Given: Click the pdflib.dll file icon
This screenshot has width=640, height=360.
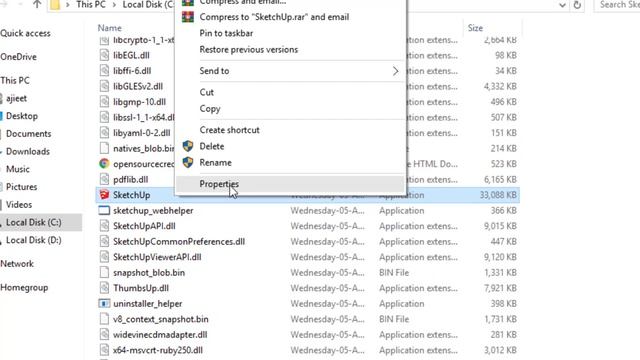Looking at the screenshot, I should (x=104, y=179).
